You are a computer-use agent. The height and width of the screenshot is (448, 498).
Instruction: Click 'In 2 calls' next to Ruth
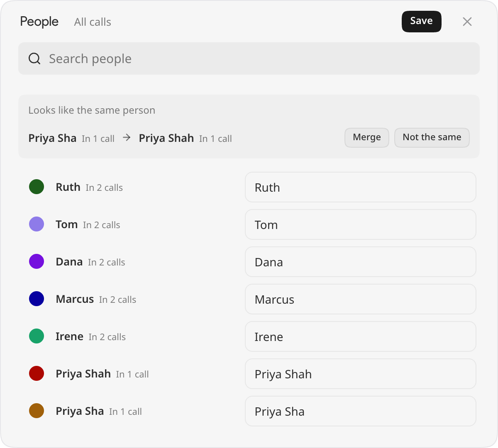pyautogui.click(x=104, y=187)
